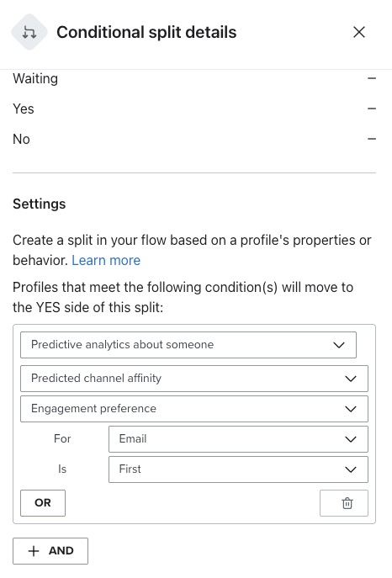Click the dash icon beside Waiting
Screen dimensions: 392x578
point(372,78)
